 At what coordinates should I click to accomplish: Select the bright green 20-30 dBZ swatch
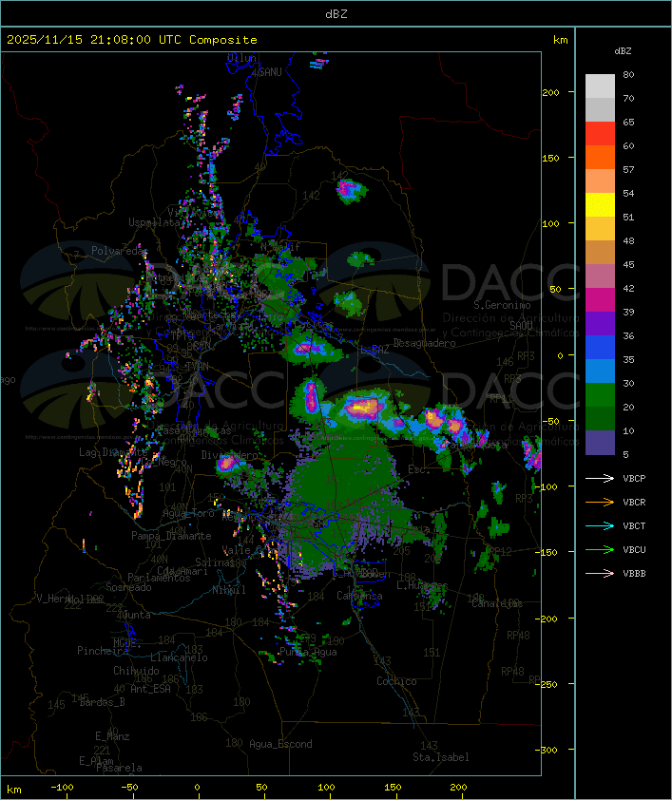tap(600, 395)
